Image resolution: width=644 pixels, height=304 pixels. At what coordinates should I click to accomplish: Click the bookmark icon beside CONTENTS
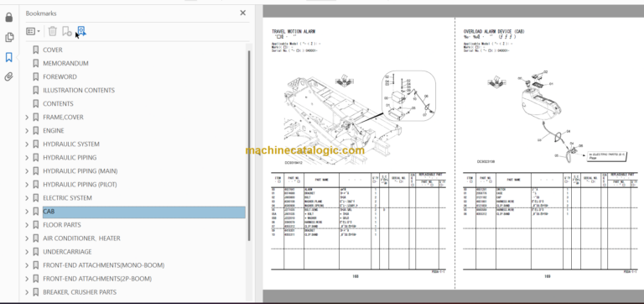point(36,103)
